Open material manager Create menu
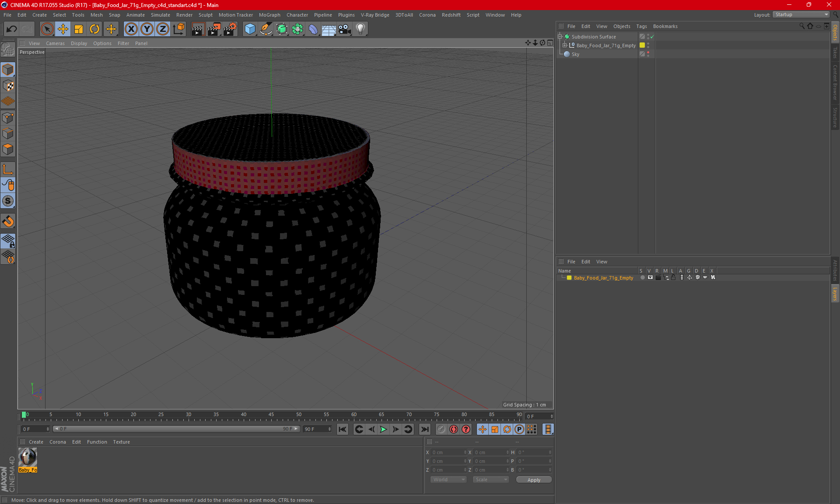This screenshot has width=840, height=504. pos(36,442)
